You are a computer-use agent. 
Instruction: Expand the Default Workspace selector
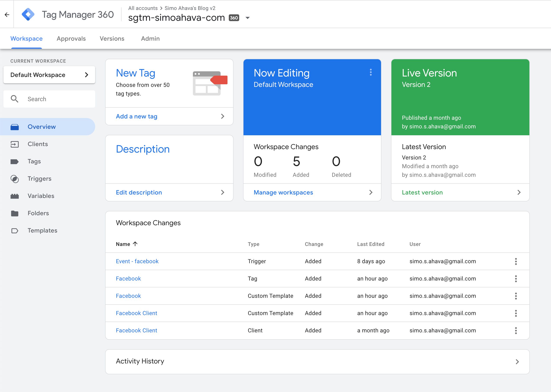tap(49, 75)
